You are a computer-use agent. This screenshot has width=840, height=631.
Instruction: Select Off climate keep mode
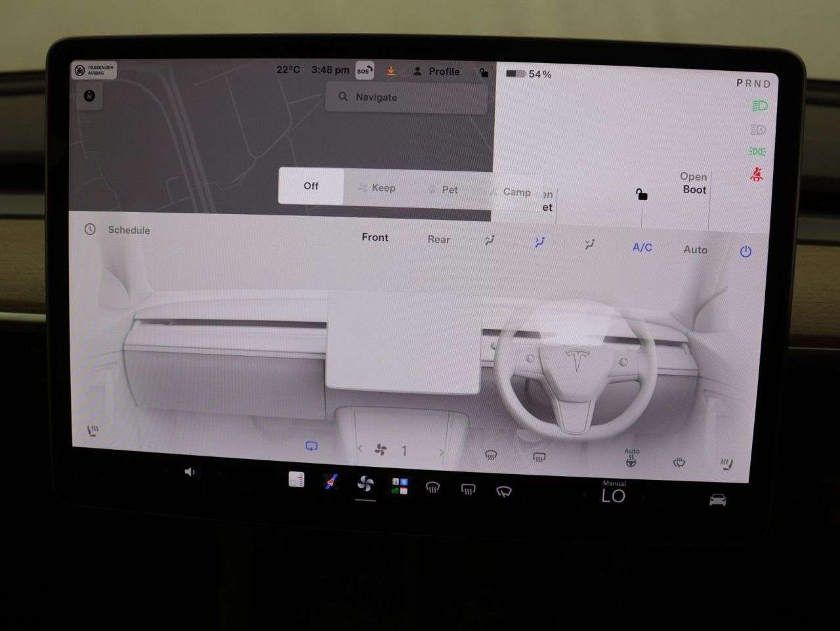311,186
